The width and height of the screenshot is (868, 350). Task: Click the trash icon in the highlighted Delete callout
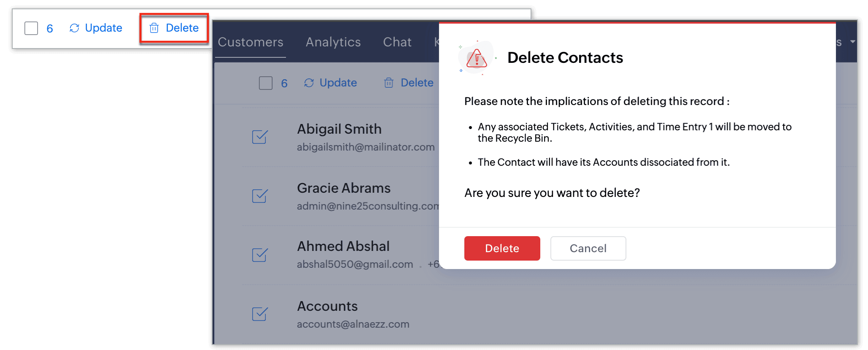(x=154, y=28)
